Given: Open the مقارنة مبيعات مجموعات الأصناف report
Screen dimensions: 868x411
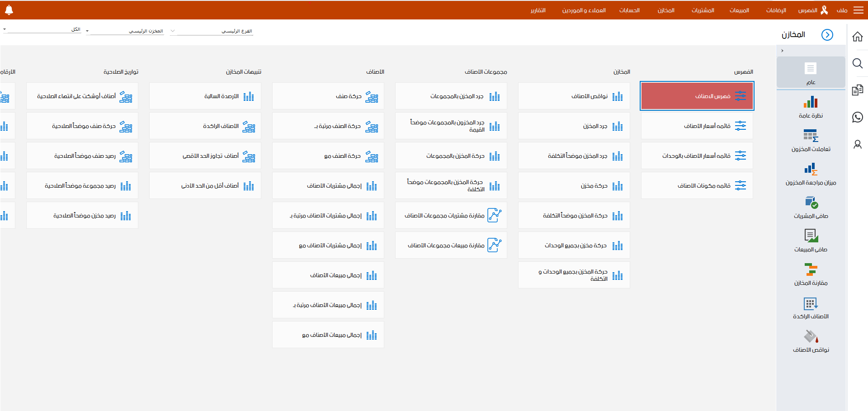Looking at the screenshot, I should coord(451,245).
